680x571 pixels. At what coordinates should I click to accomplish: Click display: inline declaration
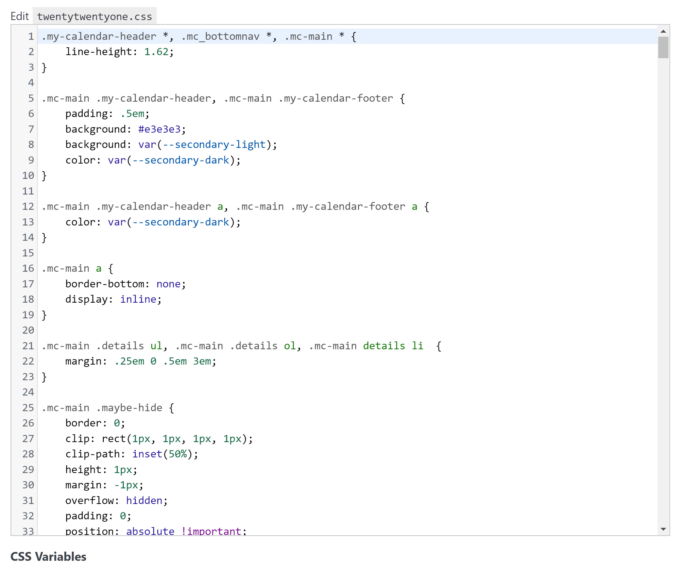pyautogui.click(x=113, y=299)
